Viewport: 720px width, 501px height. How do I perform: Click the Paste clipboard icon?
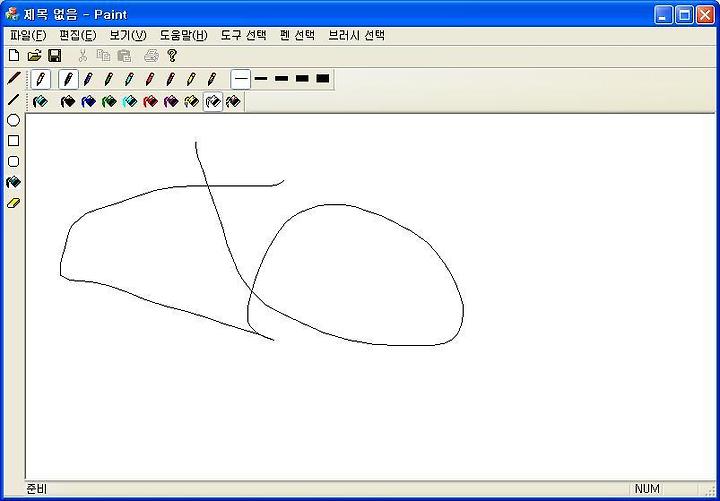(124, 56)
